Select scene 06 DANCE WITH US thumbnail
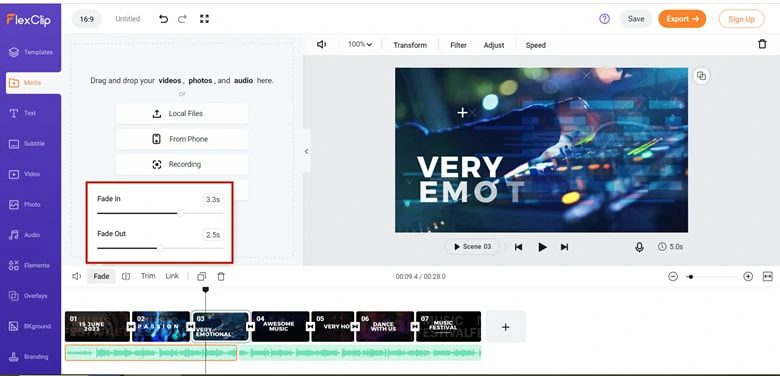 coord(385,326)
